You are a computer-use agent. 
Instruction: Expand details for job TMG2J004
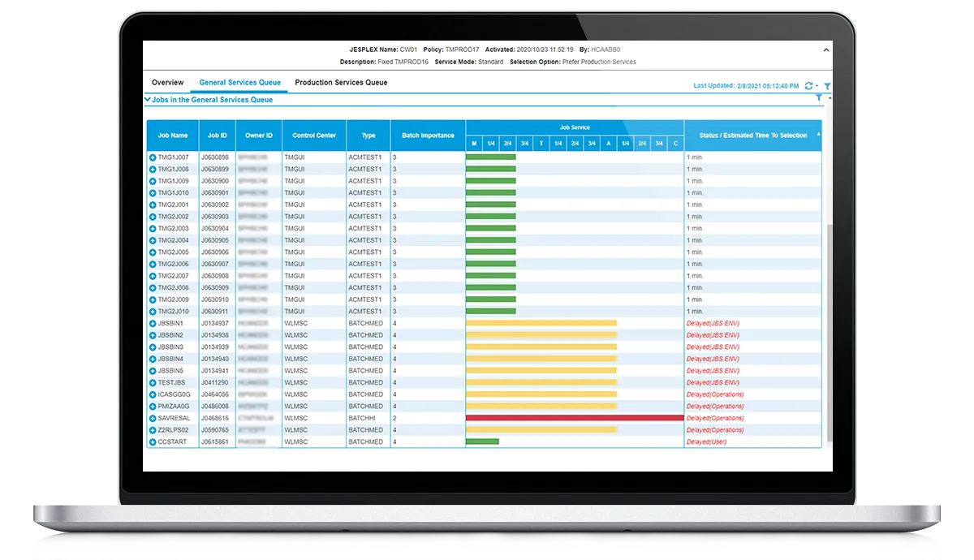click(153, 240)
